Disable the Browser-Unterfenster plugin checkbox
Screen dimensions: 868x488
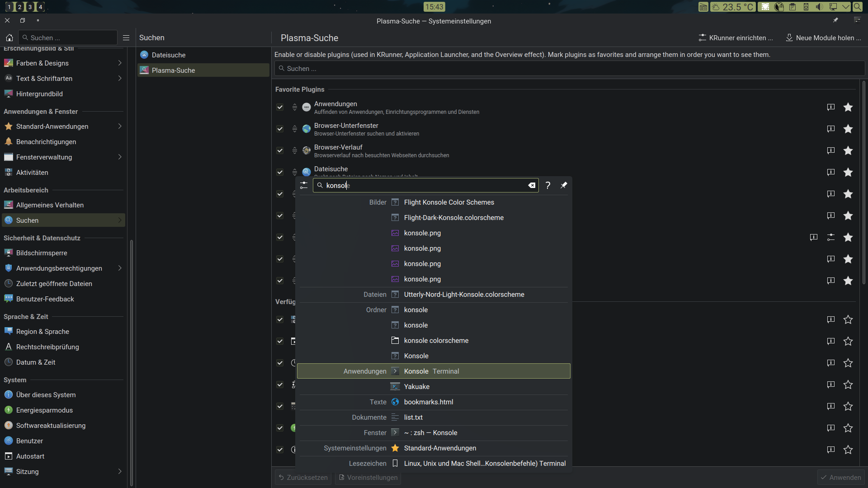click(280, 129)
